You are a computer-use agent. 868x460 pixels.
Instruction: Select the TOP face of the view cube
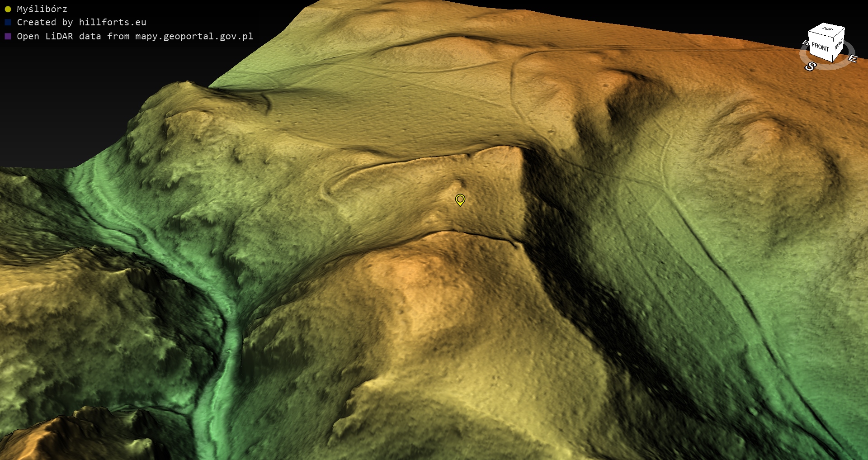[x=827, y=29]
